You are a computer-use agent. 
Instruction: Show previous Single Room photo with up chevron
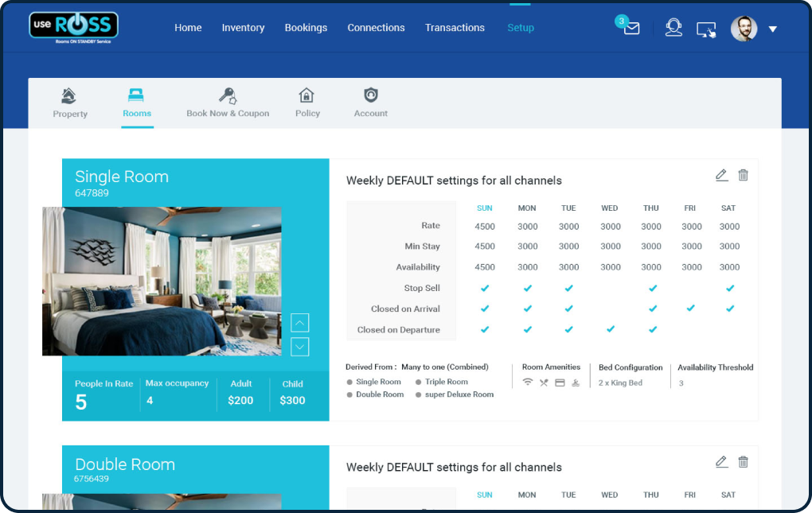pyautogui.click(x=300, y=323)
